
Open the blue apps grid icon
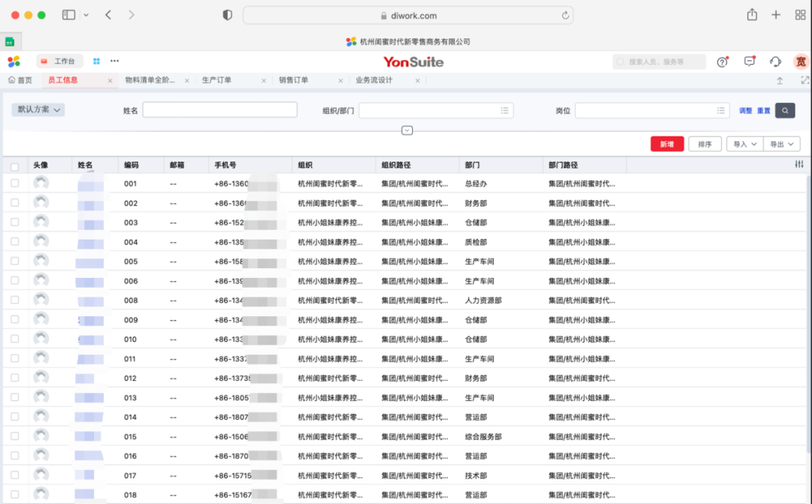click(96, 61)
